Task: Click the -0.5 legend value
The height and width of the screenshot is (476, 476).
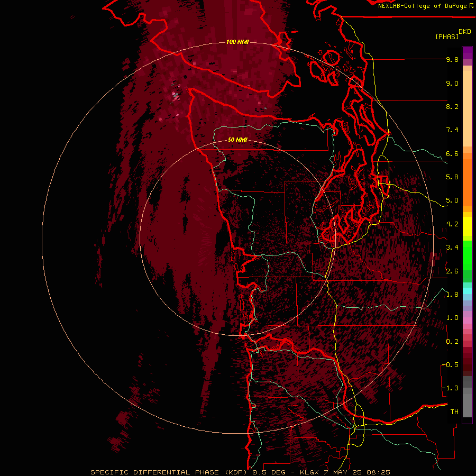Action: click(x=450, y=365)
